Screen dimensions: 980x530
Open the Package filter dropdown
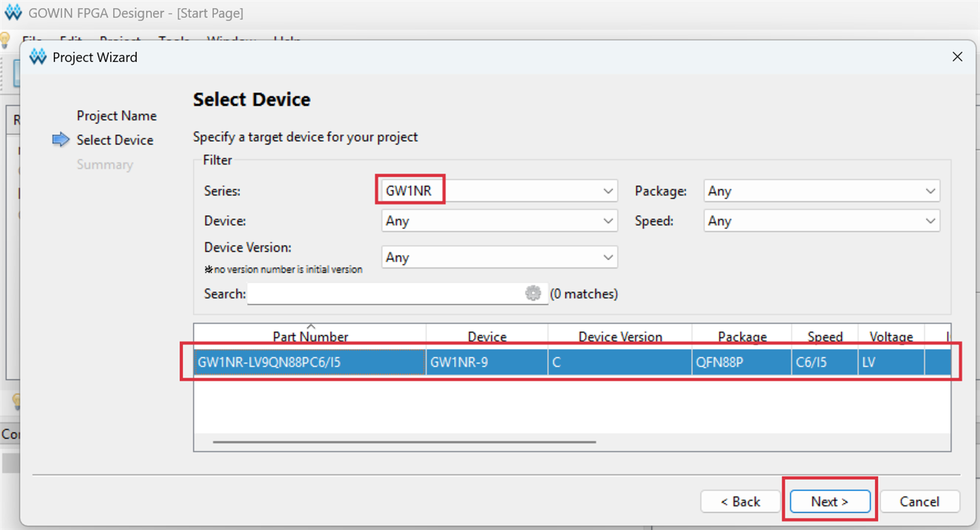coord(822,191)
